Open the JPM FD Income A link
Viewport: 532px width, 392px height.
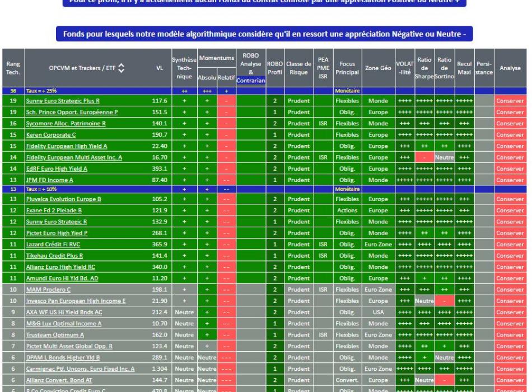pos(49,180)
